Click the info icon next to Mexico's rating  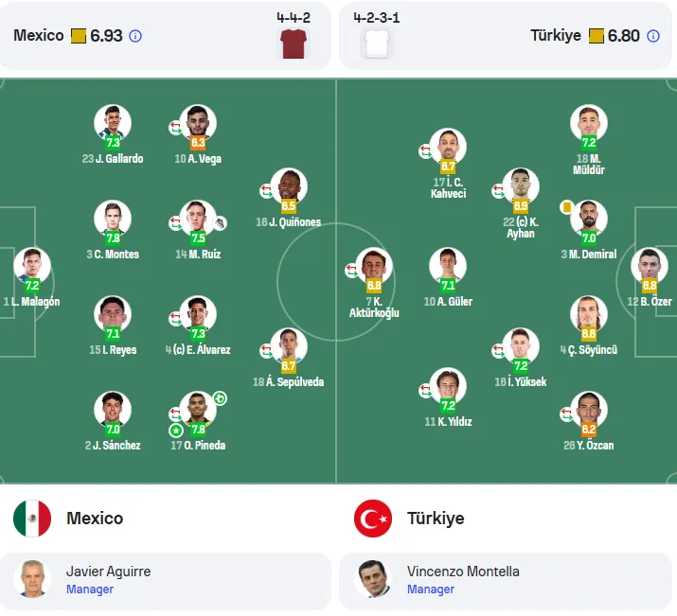135,36
